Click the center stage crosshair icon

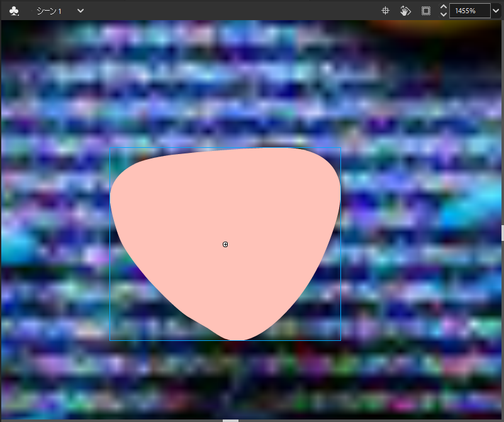(386, 11)
